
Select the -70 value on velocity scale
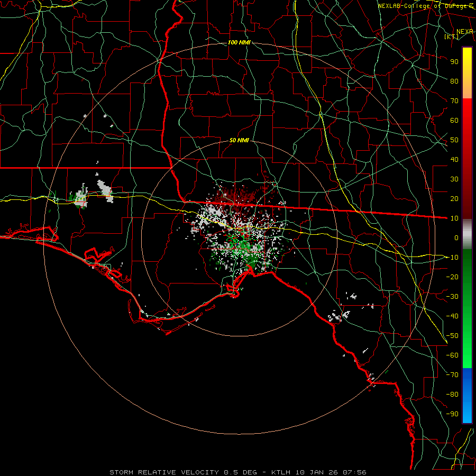[x=452, y=375]
